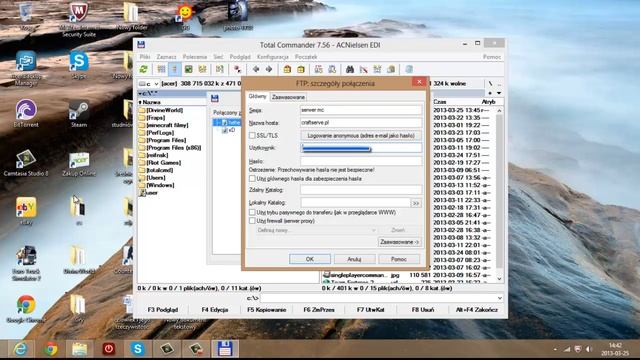
Task: Click the Sesja input field
Action: [361, 110]
